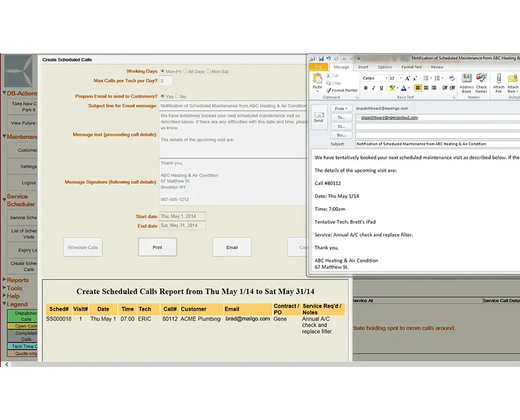Viewport: 520px width, 420px height.
Task: Click the Print button
Action: tap(157, 247)
